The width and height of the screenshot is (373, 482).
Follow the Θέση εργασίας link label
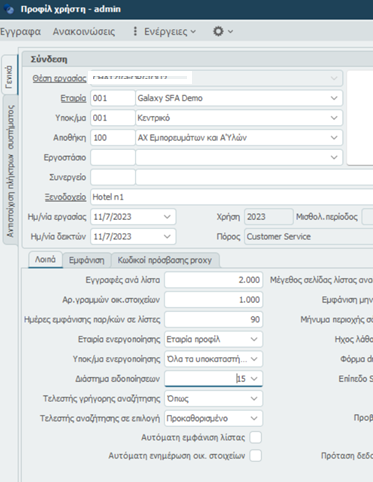(x=59, y=78)
